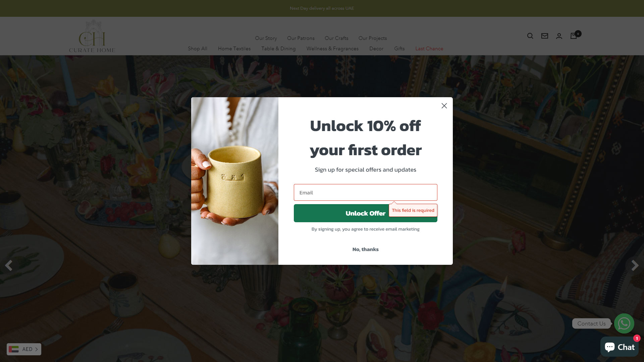This screenshot has height=362, width=644.
Task: Click the Contact Us label
Action: coord(591,323)
